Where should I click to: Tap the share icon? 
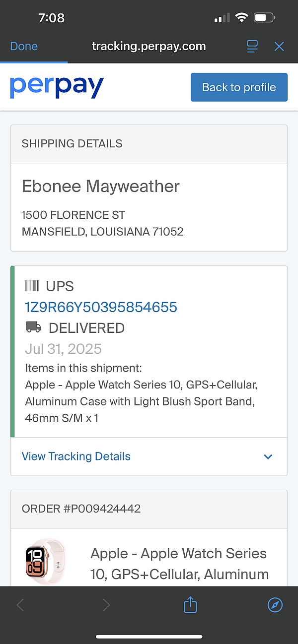click(x=190, y=605)
